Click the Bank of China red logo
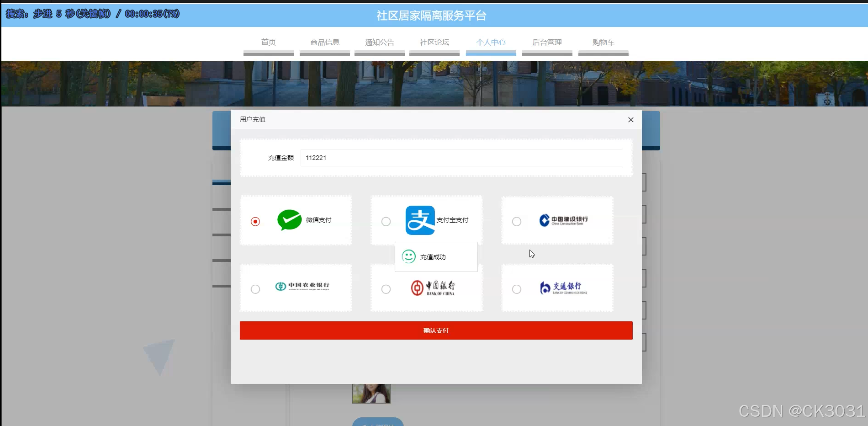868x426 pixels. click(433, 288)
